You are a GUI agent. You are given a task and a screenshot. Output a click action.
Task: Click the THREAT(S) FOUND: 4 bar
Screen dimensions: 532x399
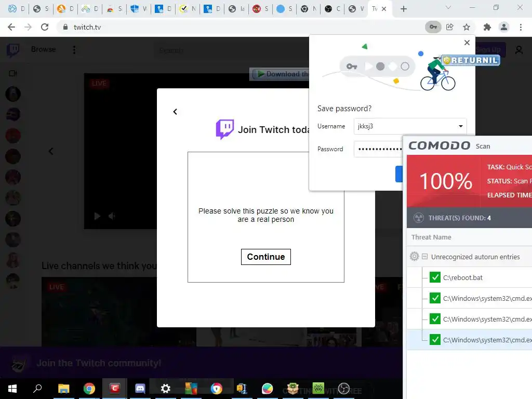[469, 218]
